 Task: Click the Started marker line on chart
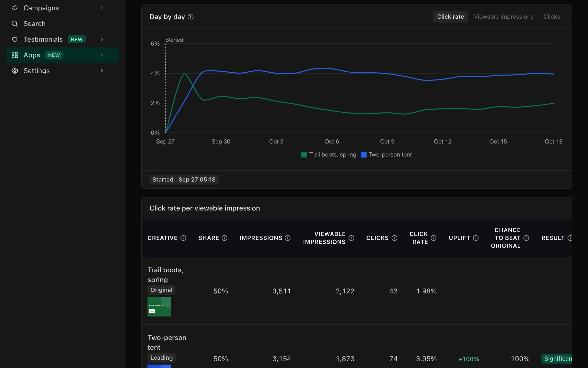[165, 88]
